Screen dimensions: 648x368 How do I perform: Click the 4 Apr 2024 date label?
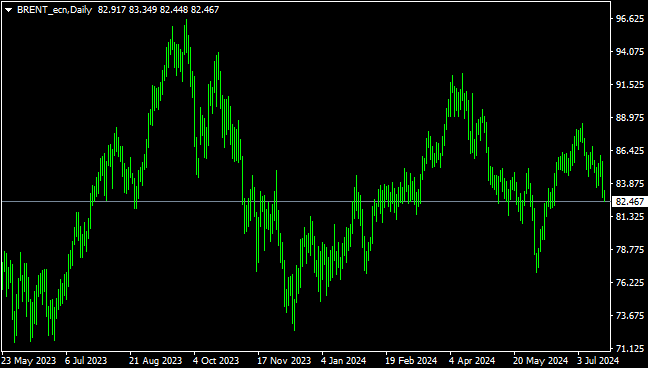click(x=472, y=361)
